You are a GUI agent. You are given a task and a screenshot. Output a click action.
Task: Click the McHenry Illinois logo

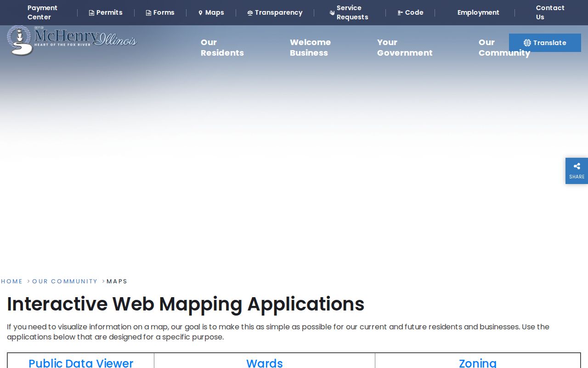point(72,40)
